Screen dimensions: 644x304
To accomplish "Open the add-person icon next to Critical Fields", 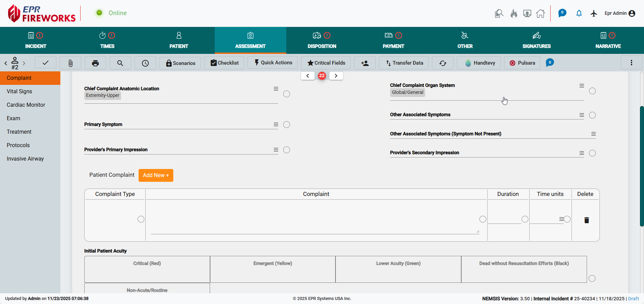I will click(364, 63).
